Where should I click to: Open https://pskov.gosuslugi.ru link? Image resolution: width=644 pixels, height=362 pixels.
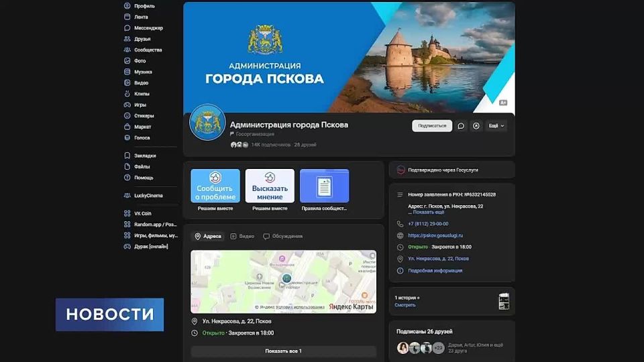pos(435,235)
